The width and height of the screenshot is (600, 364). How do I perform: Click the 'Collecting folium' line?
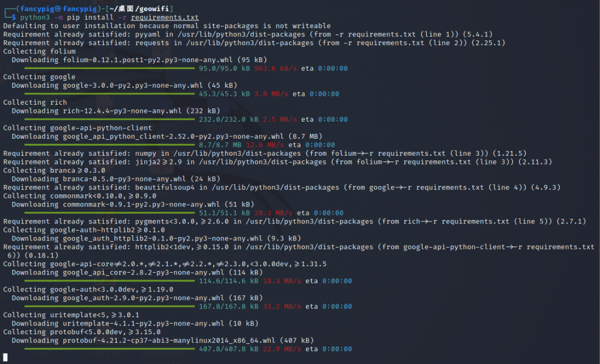(39, 51)
